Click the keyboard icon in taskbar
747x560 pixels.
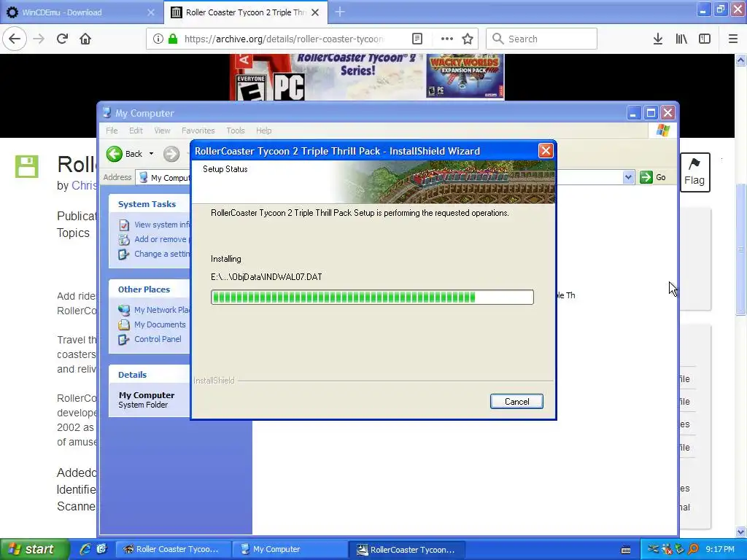tap(626, 550)
